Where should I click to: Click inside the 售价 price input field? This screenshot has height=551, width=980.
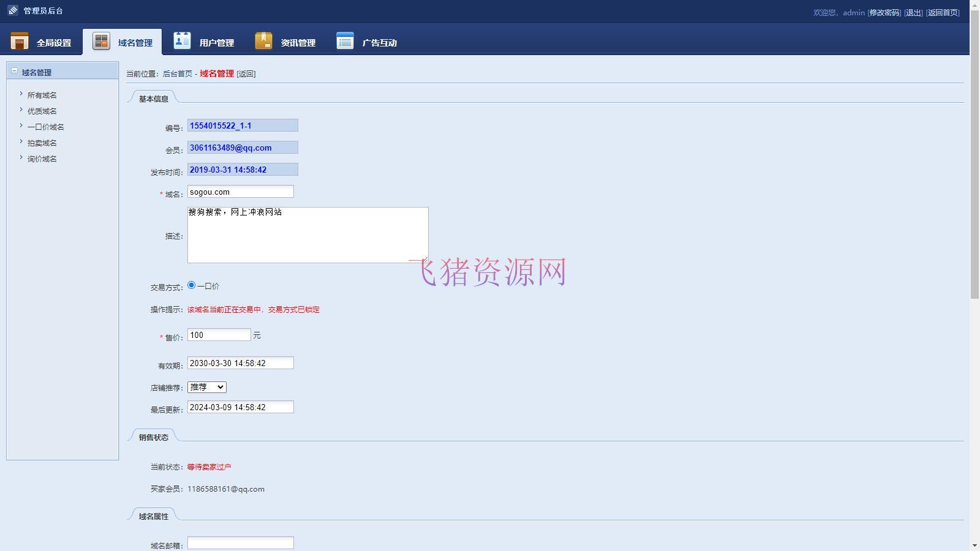tap(219, 334)
